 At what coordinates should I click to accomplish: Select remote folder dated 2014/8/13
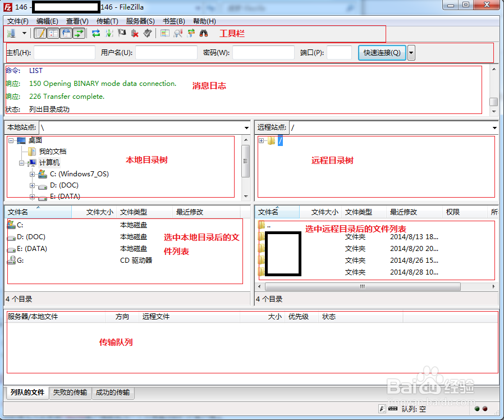(x=414, y=237)
